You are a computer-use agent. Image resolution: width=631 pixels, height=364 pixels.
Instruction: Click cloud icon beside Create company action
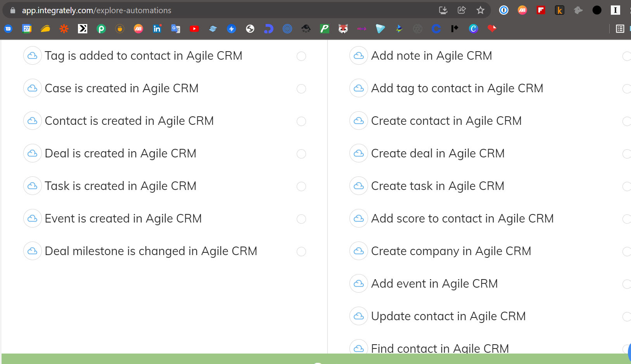359,251
